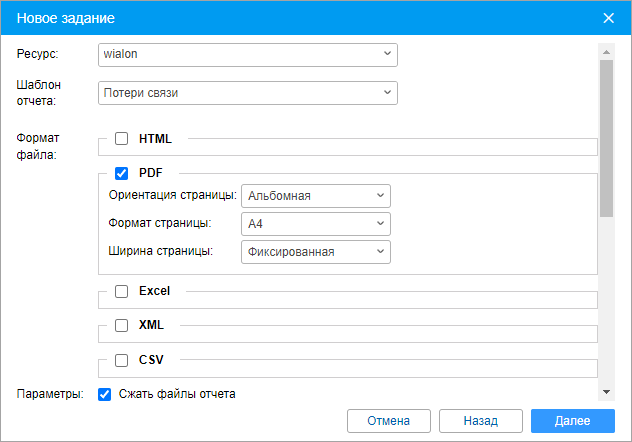The width and height of the screenshot is (632, 442).
Task: Close the Новое задание dialog
Action: [608, 18]
